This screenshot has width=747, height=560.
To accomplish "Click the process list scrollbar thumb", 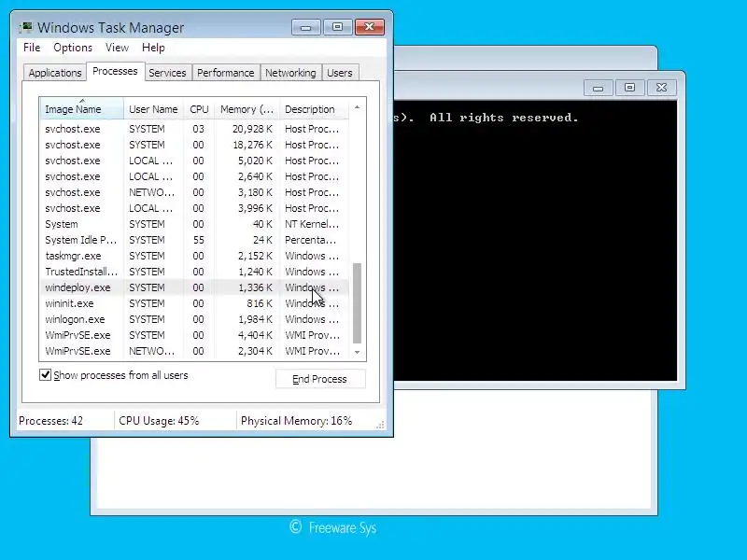I will (x=357, y=302).
